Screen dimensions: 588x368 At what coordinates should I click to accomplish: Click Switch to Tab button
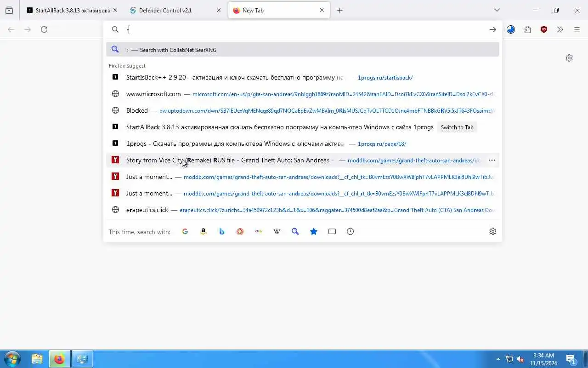[x=457, y=127]
